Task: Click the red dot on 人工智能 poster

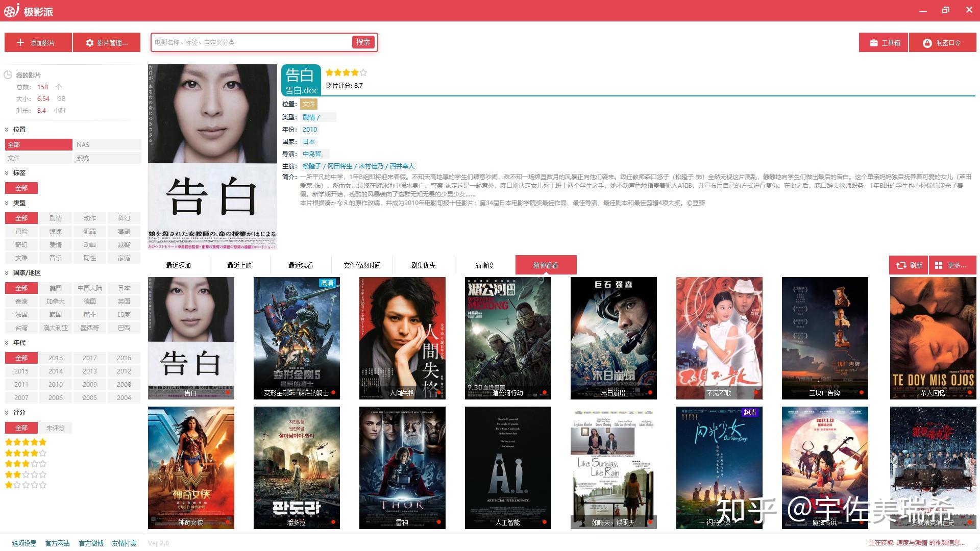Action: pos(545,522)
